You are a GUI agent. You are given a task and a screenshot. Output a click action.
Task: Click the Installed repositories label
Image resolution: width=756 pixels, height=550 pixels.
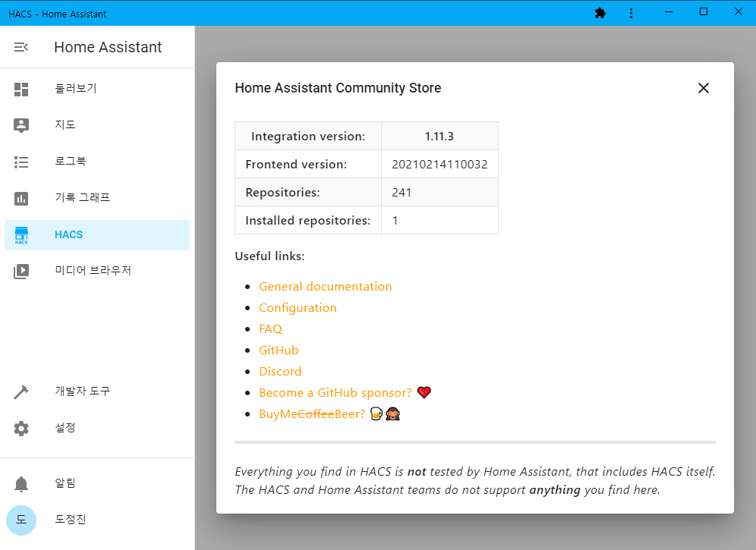tap(308, 220)
